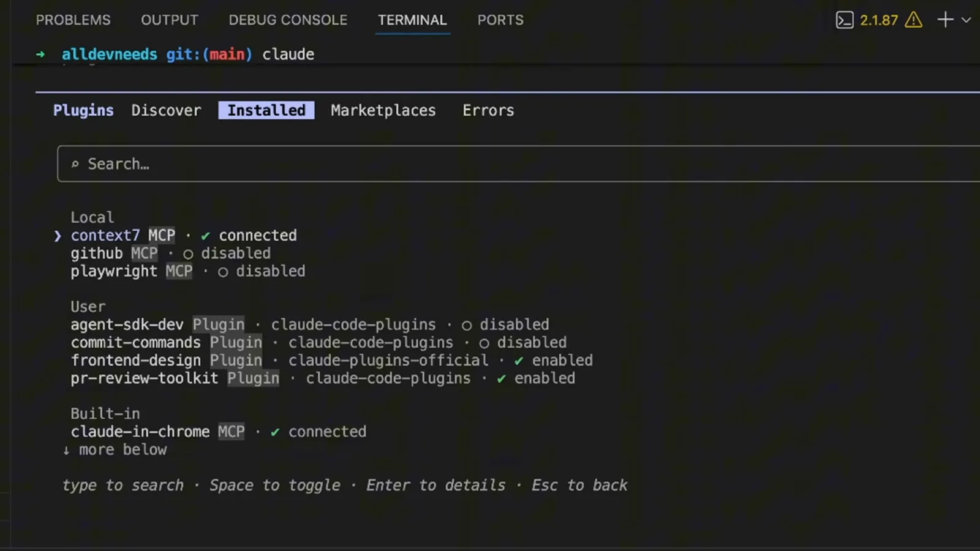
Task: Click claude-plugins-official marketplace name
Action: [x=388, y=360]
